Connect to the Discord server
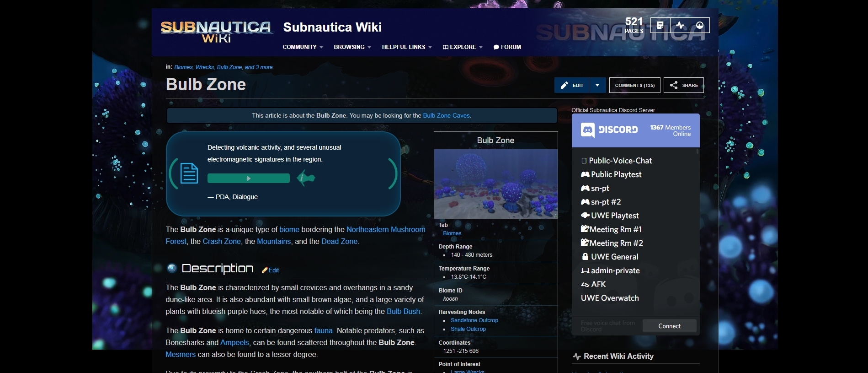868x373 pixels. tap(670, 326)
